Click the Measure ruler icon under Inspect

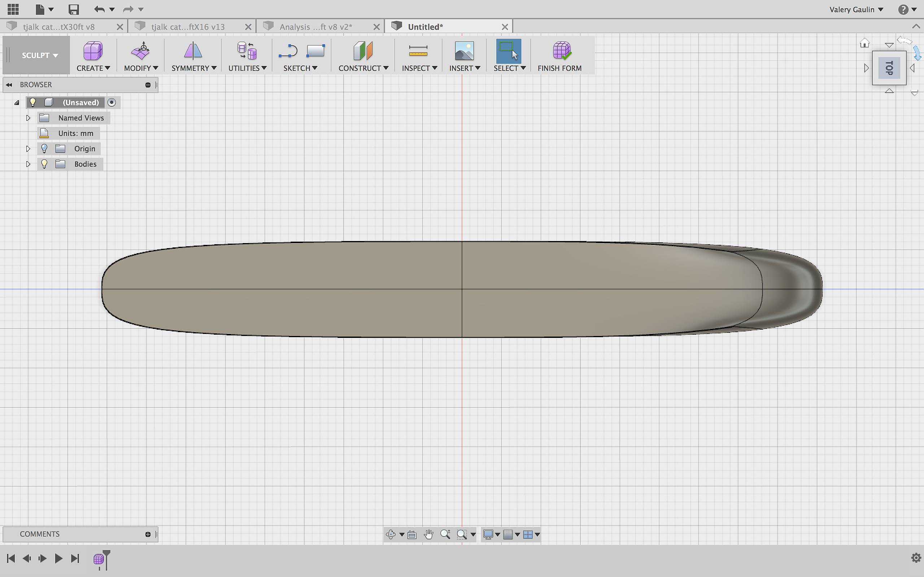point(418,51)
